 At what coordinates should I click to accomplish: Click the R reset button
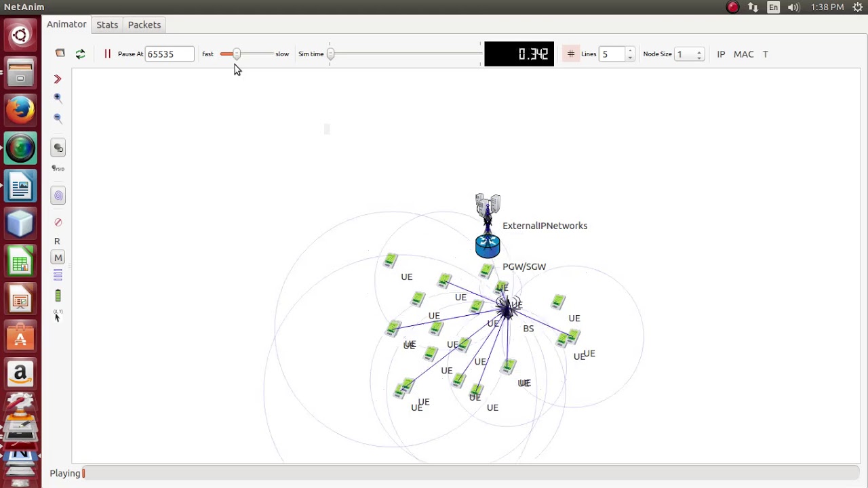(x=57, y=241)
